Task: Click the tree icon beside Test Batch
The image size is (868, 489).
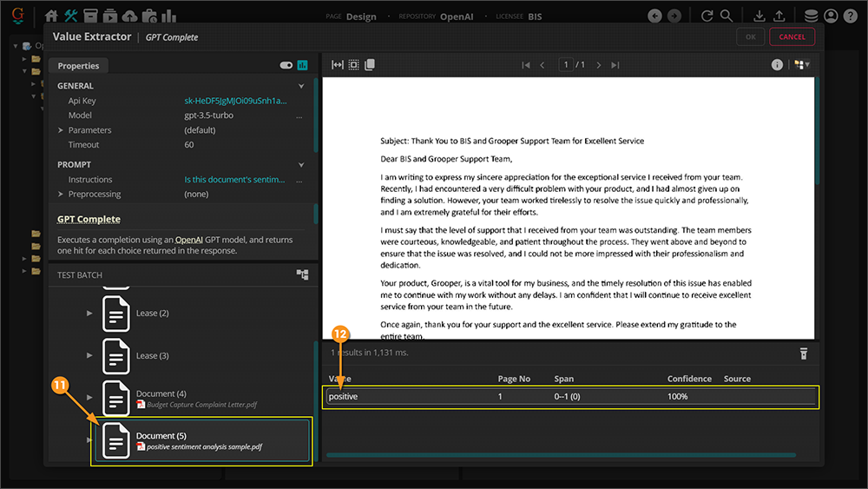Action: coord(302,274)
